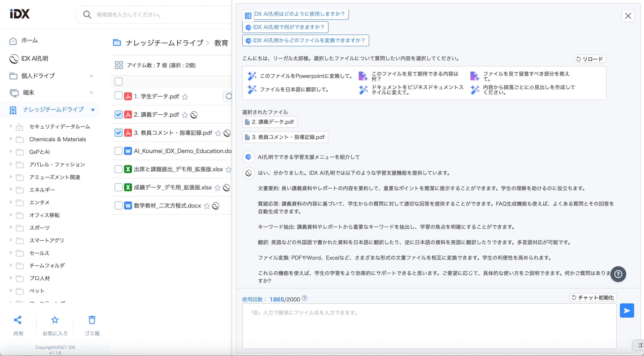Viewport: 644px width, 356px height.
Task: Open favorites via お気に入り star icon
Action: [x=55, y=320]
